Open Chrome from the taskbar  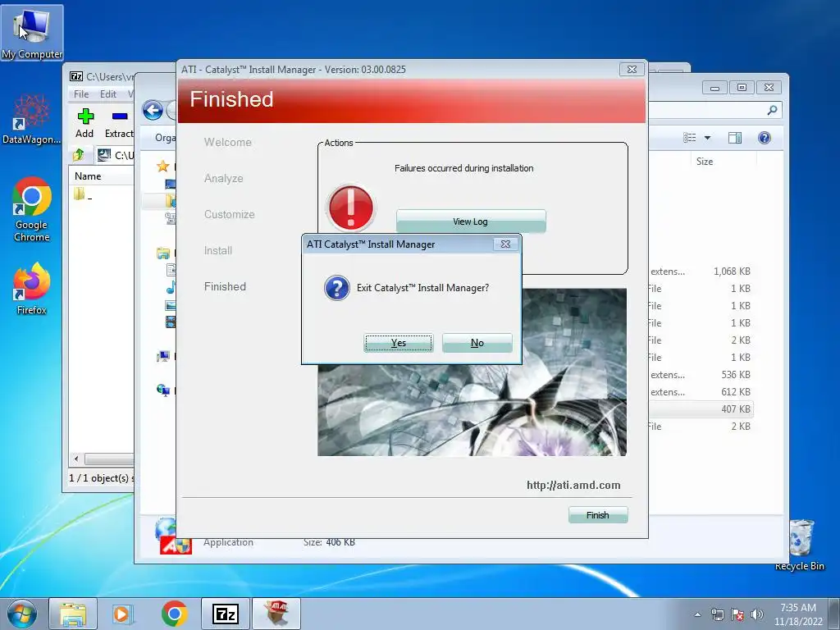click(174, 614)
